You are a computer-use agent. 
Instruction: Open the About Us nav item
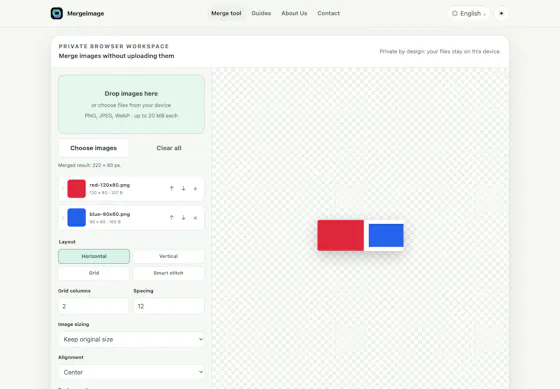coord(294,13)
